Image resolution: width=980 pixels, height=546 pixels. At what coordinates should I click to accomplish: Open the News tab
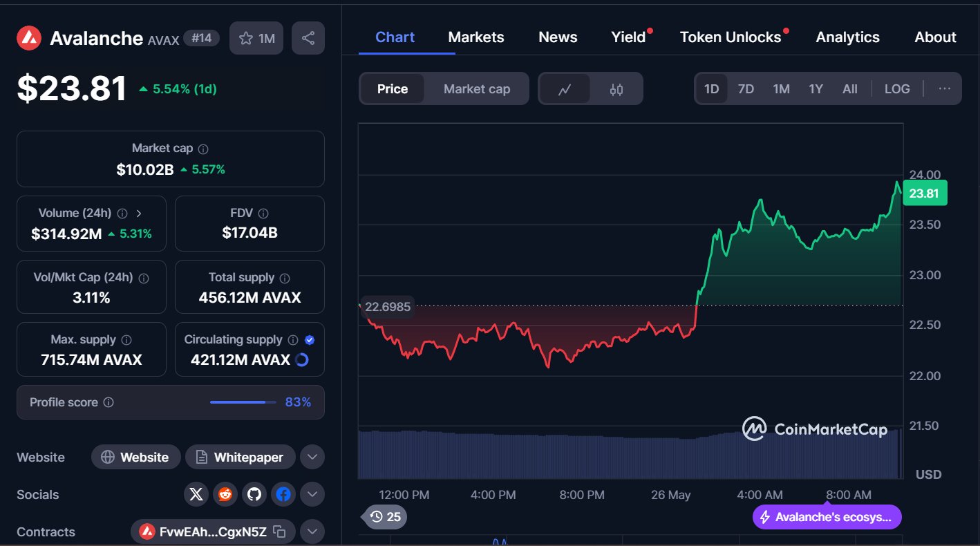(x=558, y=37)
